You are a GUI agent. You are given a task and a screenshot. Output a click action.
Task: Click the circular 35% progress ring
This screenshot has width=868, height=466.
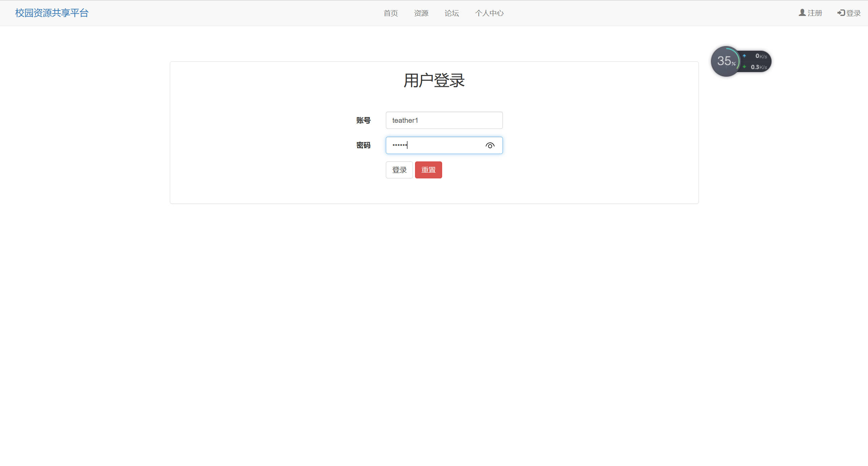point(726,61)
